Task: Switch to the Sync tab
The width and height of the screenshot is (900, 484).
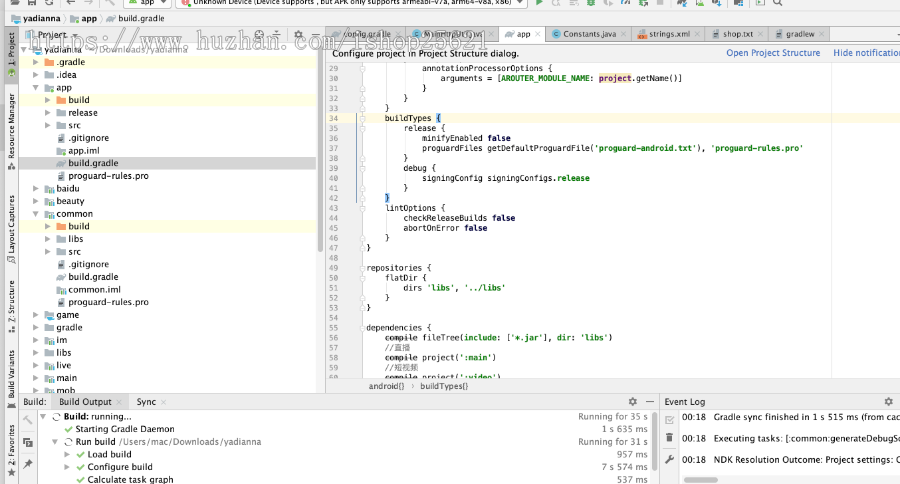Action: point(146,401)
